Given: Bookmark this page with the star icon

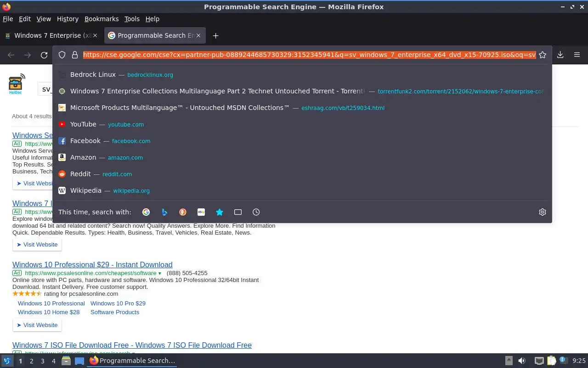Looking at the screenshot, I should click(543, 55).
